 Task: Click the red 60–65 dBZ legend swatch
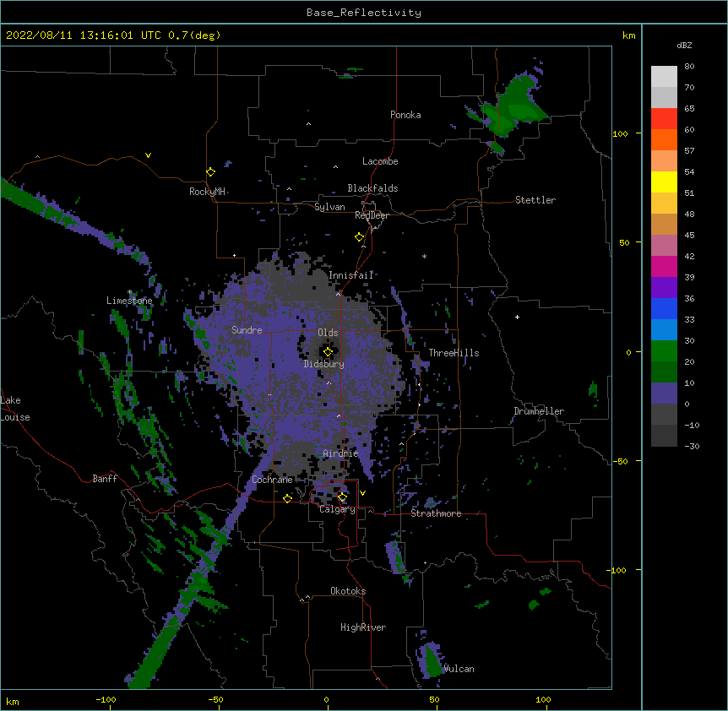[x=664, y=119]
